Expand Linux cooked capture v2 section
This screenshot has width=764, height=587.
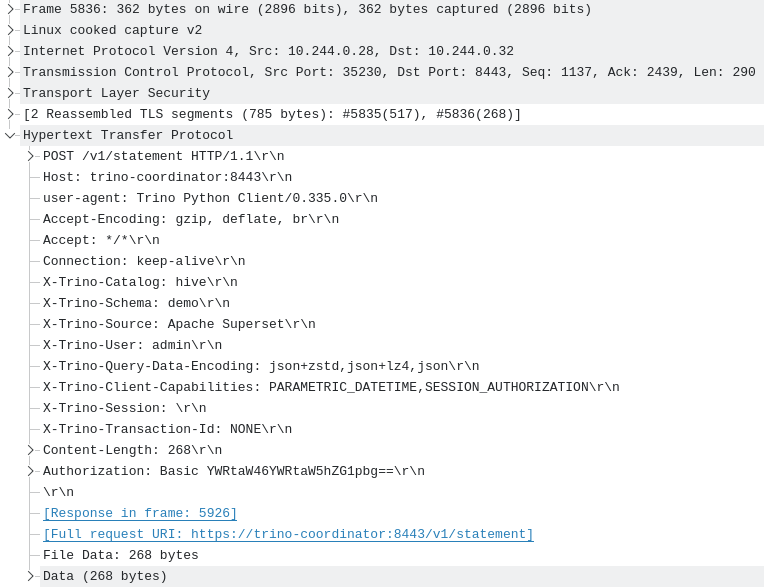pyautogui.click(x=11, y=30)
